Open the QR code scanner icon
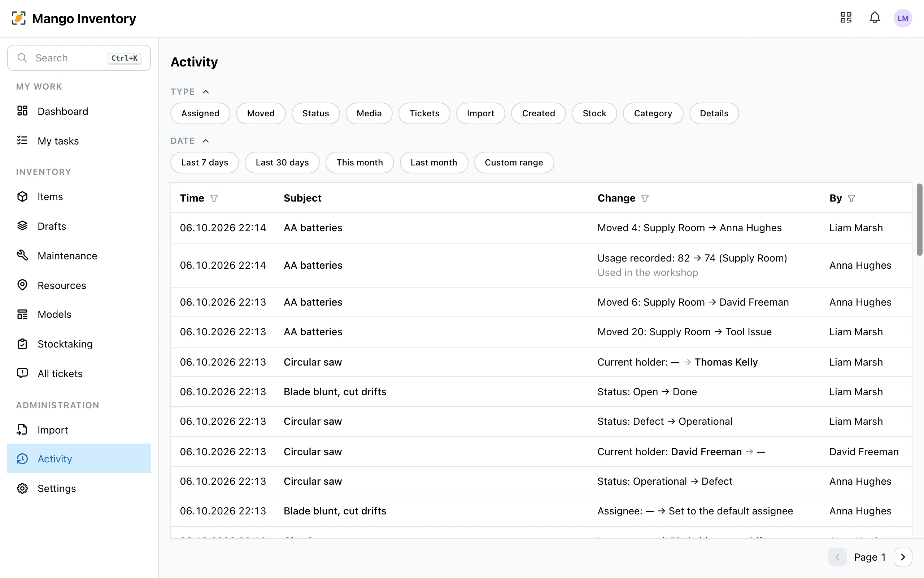The image size is (924, 578). click(x=846, y=18)
